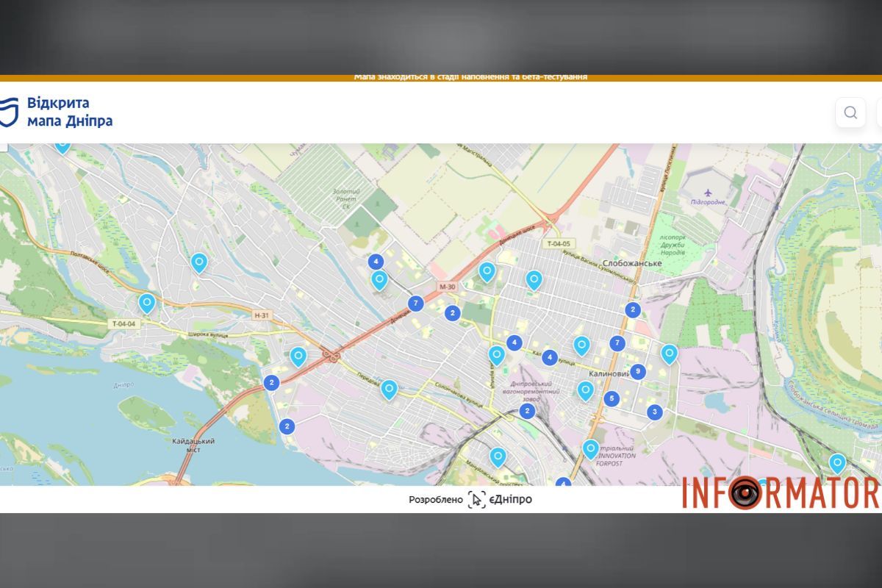The width and height of the screenshot is (882, 588).
Task: Open the 4 cluster beside Золотий Ранет
Action: click(x=376, y=262)
